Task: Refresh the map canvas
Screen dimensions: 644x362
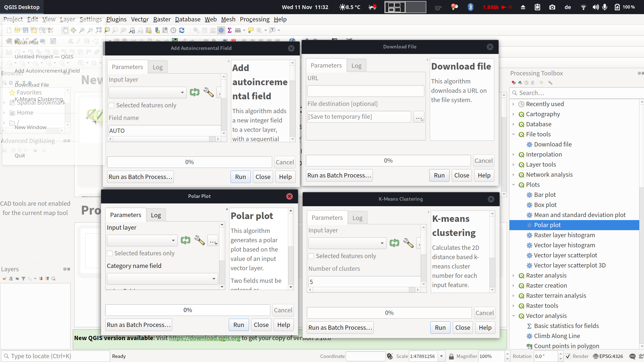Action: click(182, 30)
